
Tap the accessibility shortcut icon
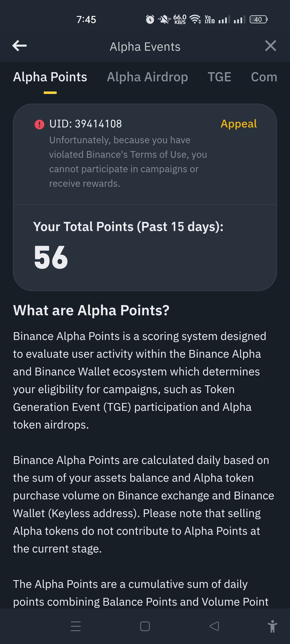point(272,626)
